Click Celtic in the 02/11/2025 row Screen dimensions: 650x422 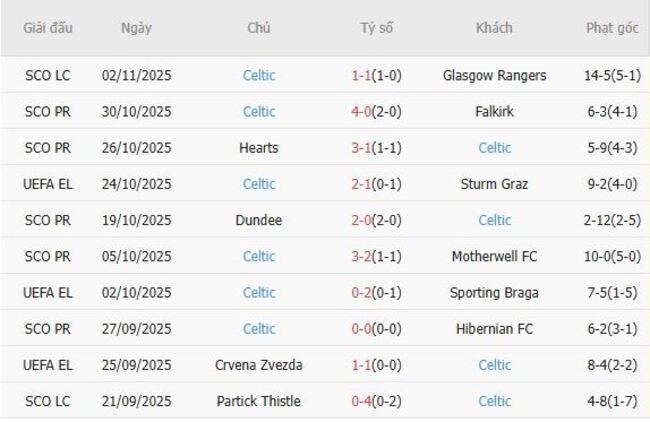click(259, 75)
